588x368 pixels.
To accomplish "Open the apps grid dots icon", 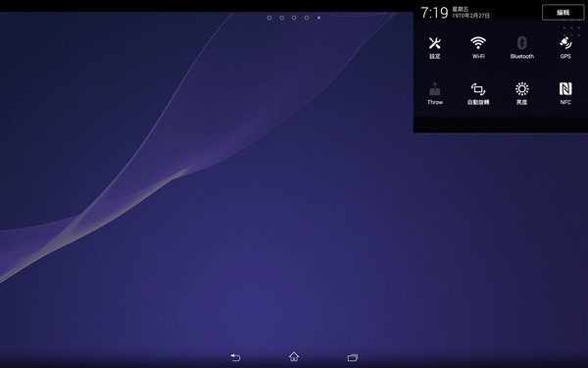I will click(x=571, y=27).
